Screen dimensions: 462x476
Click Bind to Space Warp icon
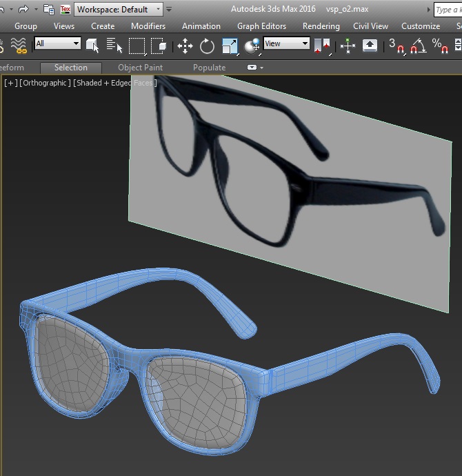(x=19, y=46)
